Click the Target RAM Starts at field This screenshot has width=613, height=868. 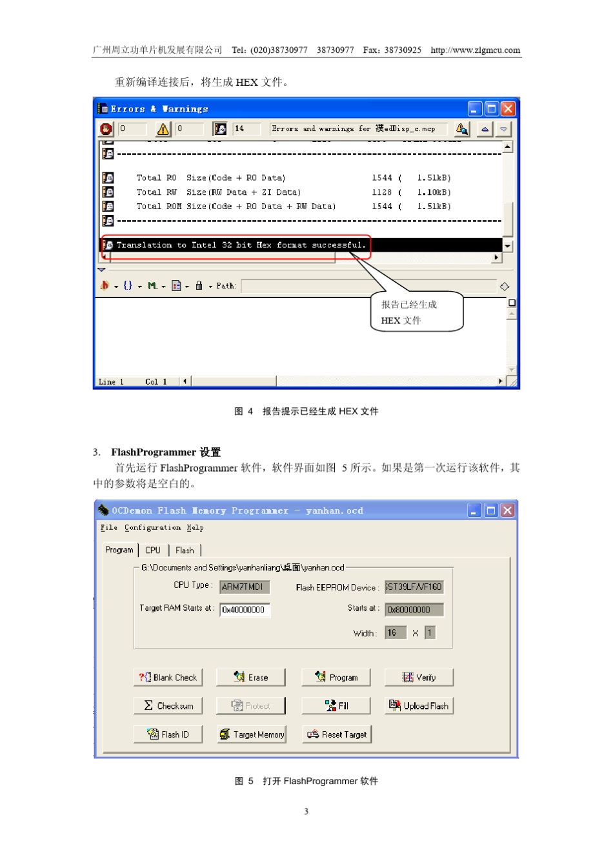click(245, 610)
